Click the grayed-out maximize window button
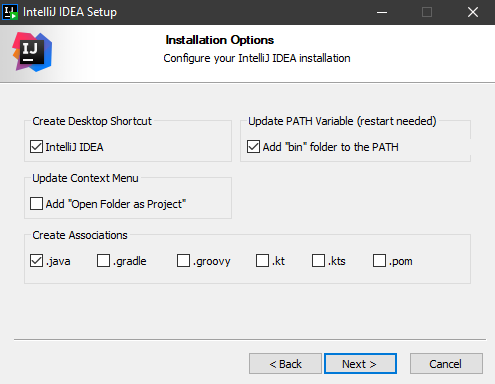 [427, 12]
